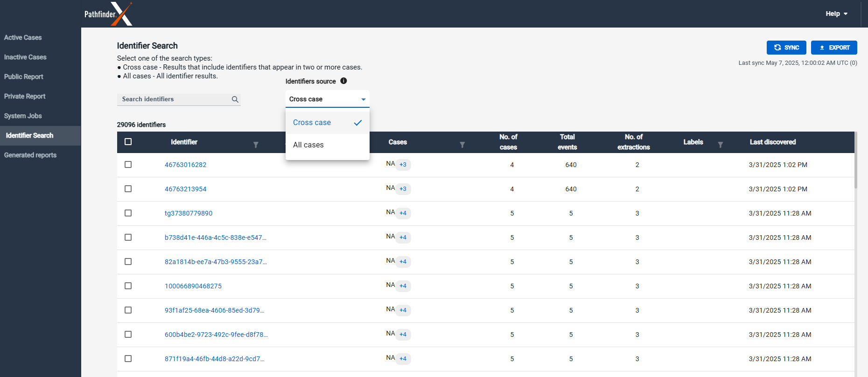This screenshot has width=868, height=377.
Task: Open the Cases column filter icon
Action: [462, 145]
